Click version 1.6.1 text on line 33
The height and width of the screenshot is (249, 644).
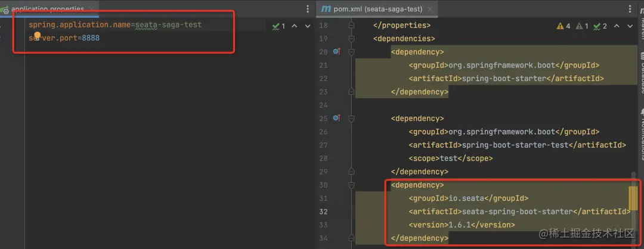[460, 225]
